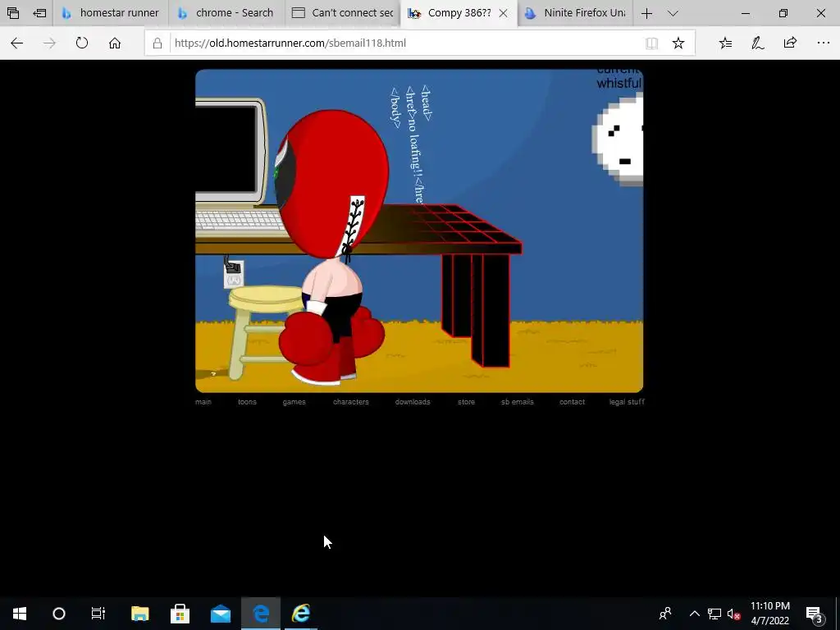Switch to Can't connect securely tab

(343, 13)
